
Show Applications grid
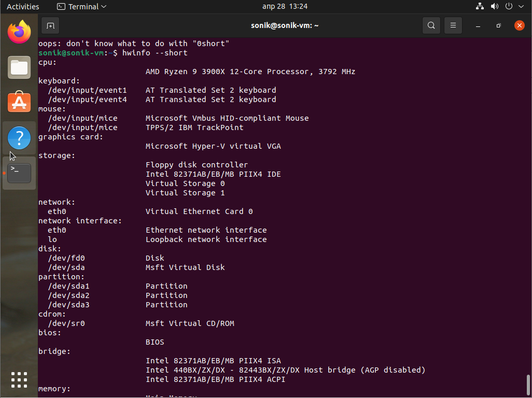19,380
